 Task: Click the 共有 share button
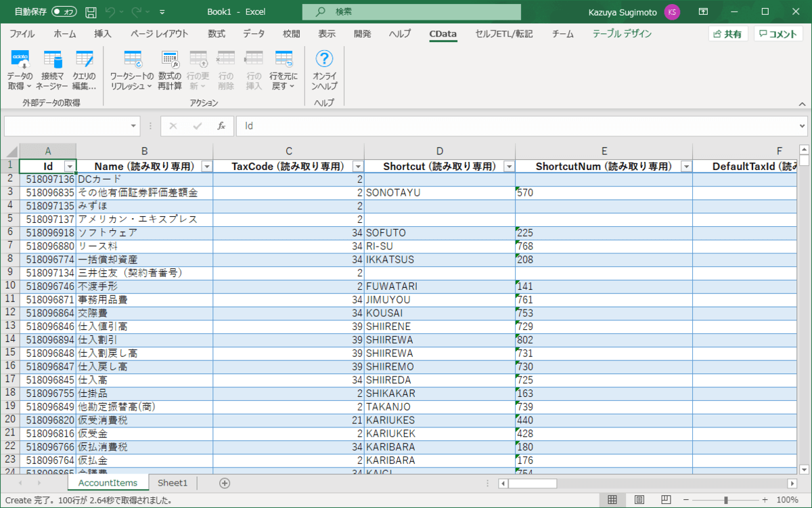point(728,34)
